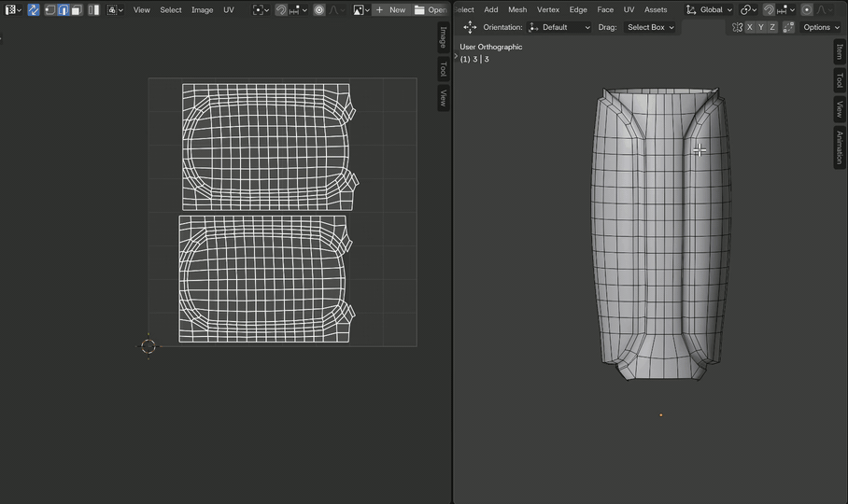This screenshot has width=848, height=504.
Task: Click the 'User Orthographic' view label
Action: click(x=491, y=47)
